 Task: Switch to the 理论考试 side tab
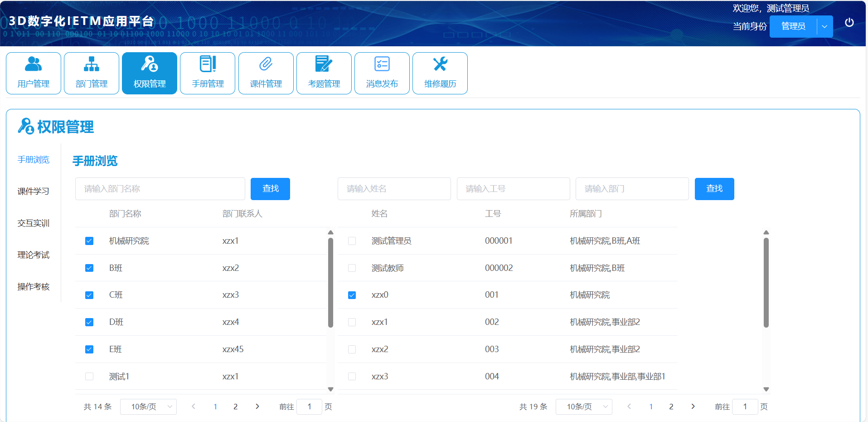33,255
